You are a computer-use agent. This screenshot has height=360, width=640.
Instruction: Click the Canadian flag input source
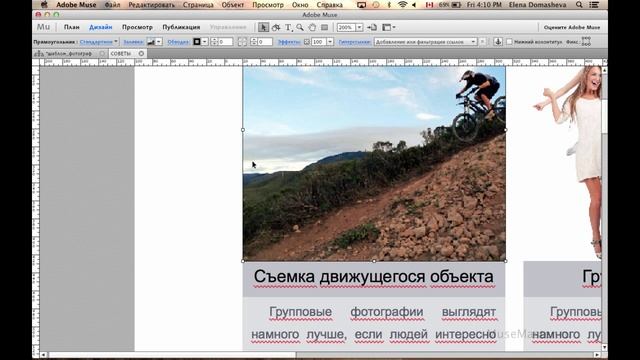click(x=429, y=5)
